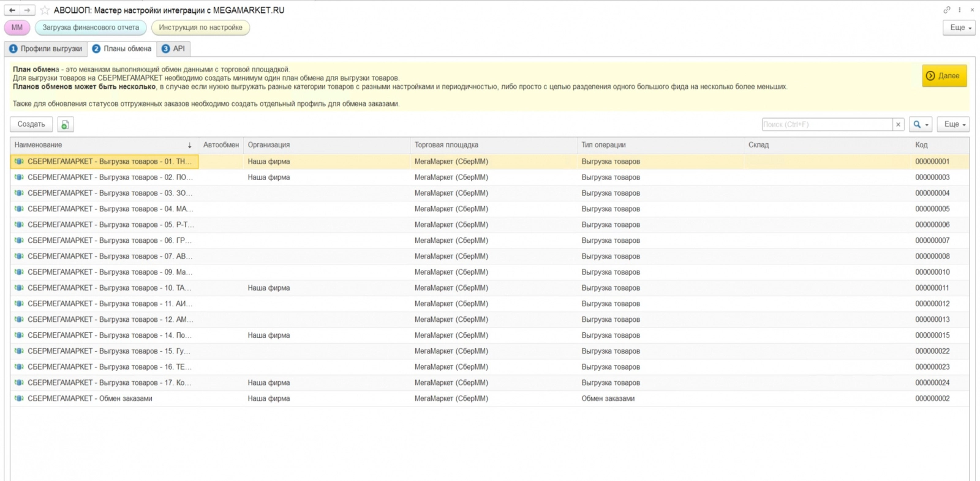Click 'МегаМаркет (СберММ)' in the row with code 000000007
The height and width of the screenshot is (481, 980).
click(451, 240)
